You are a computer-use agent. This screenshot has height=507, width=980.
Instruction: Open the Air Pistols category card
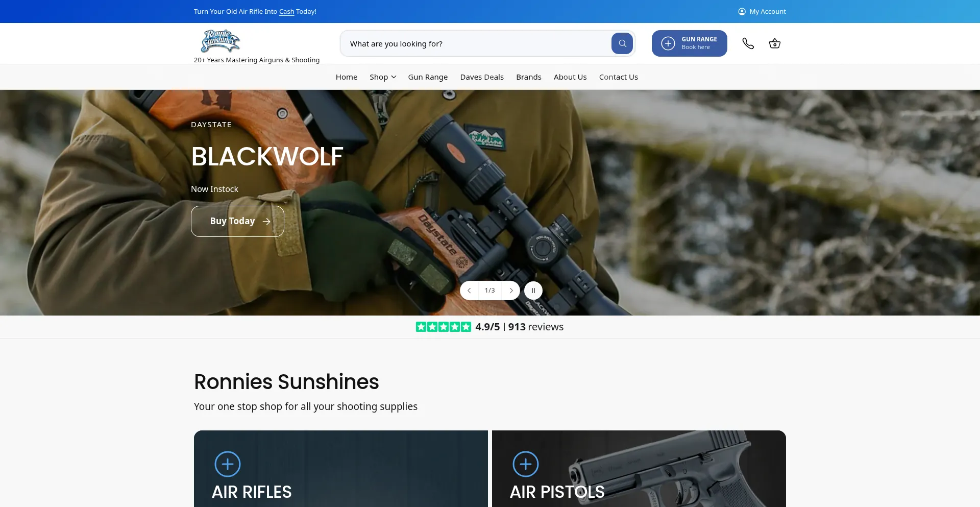tap(639, 469)
